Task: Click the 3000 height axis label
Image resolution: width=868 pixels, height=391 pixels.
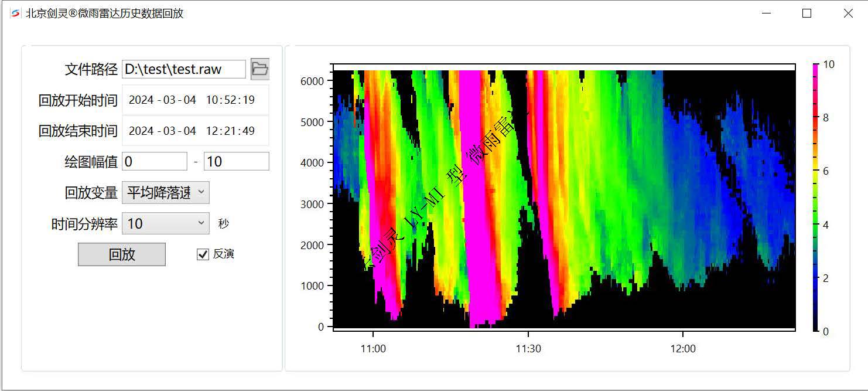Action: pyautogui.click(x=312, y=204)
